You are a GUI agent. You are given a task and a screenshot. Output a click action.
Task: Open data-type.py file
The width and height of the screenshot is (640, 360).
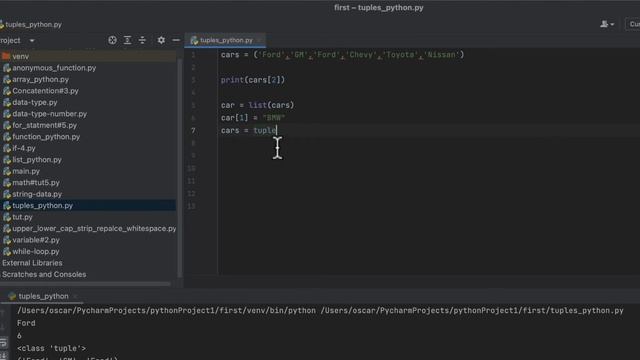[x=35, y=102]
